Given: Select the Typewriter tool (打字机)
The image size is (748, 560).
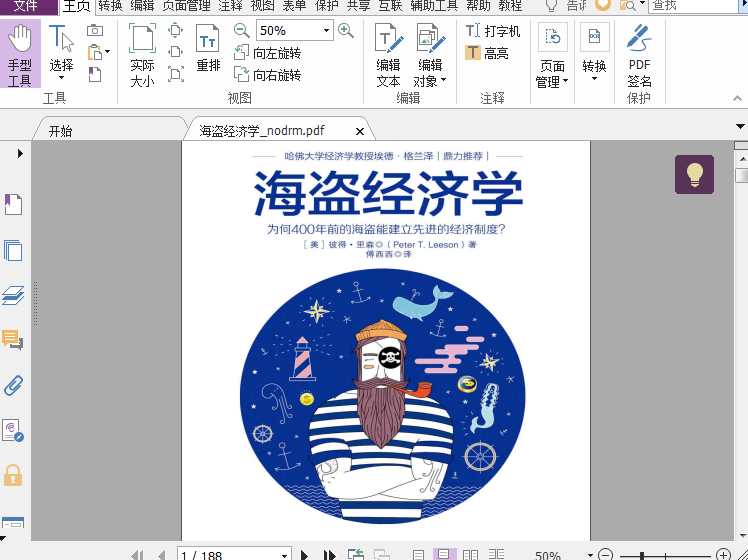Looking at the screenshot, I should pyautogui.click(x=492, y=31).
